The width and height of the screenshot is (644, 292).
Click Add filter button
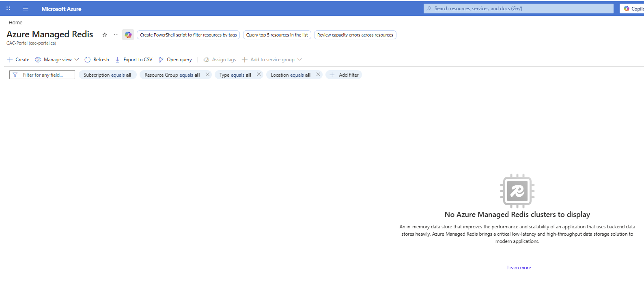pyautogui.click(x=344, y=75)
